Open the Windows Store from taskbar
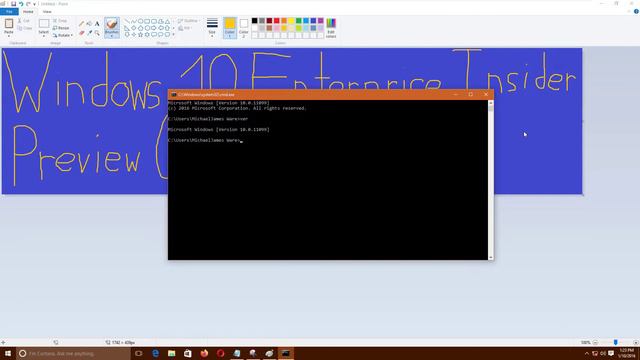Image resolution: width=640 pixels, height=360 pixels. tap(188, 353)
